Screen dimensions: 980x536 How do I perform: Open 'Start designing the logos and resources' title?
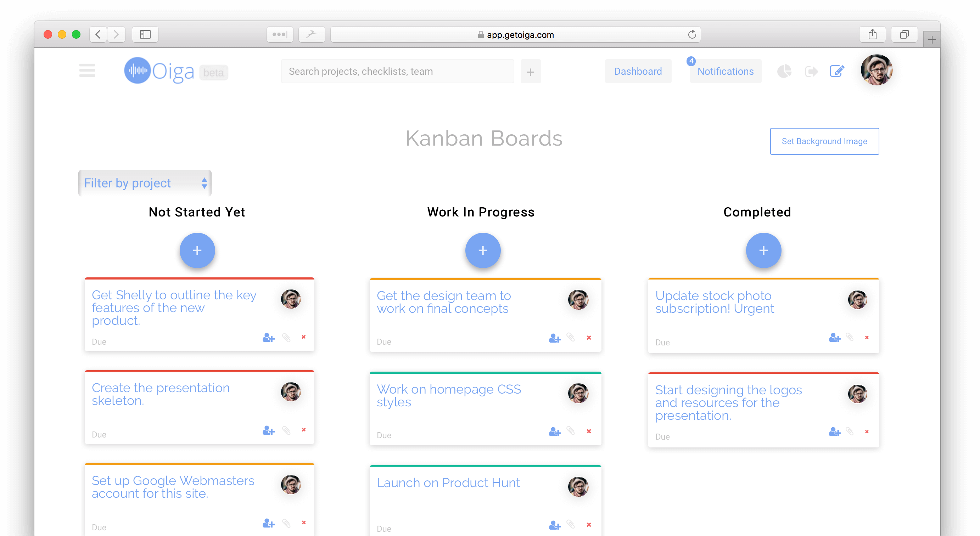(x=729, y=403)
